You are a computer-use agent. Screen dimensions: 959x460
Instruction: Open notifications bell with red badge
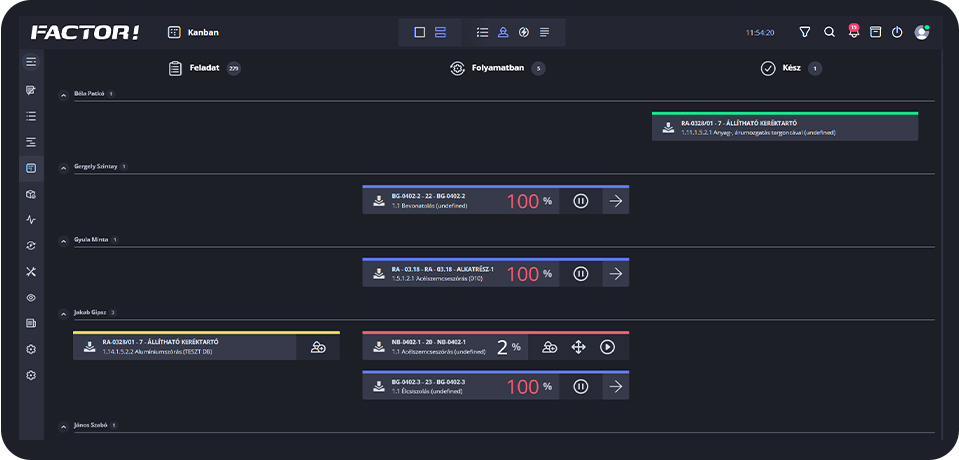[x=853, y=32]
